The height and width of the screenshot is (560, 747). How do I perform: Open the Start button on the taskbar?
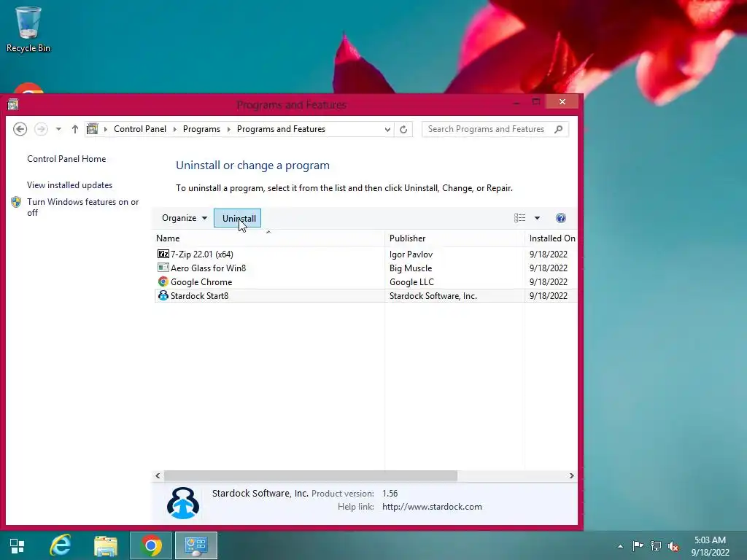(x=18, y=545)
